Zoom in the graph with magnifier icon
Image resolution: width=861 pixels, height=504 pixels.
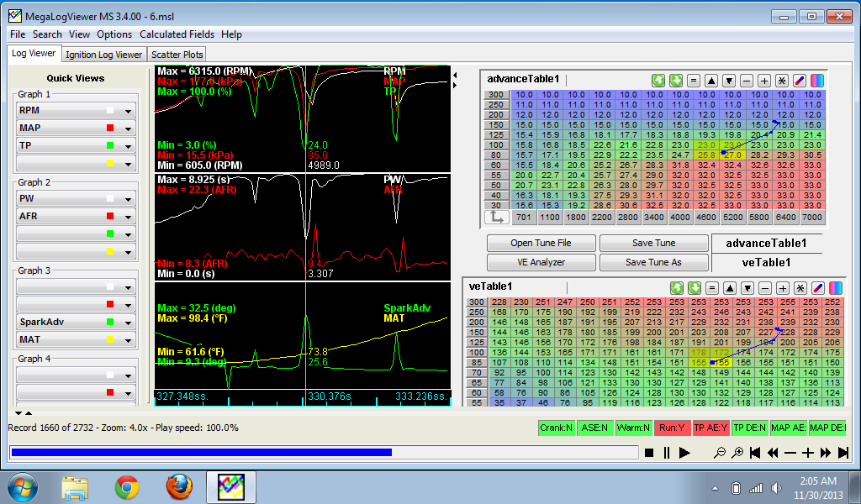737,453
